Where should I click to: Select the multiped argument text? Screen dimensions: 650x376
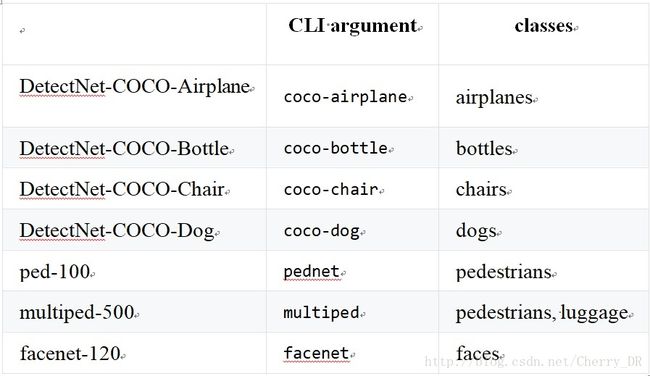point(321,313)
